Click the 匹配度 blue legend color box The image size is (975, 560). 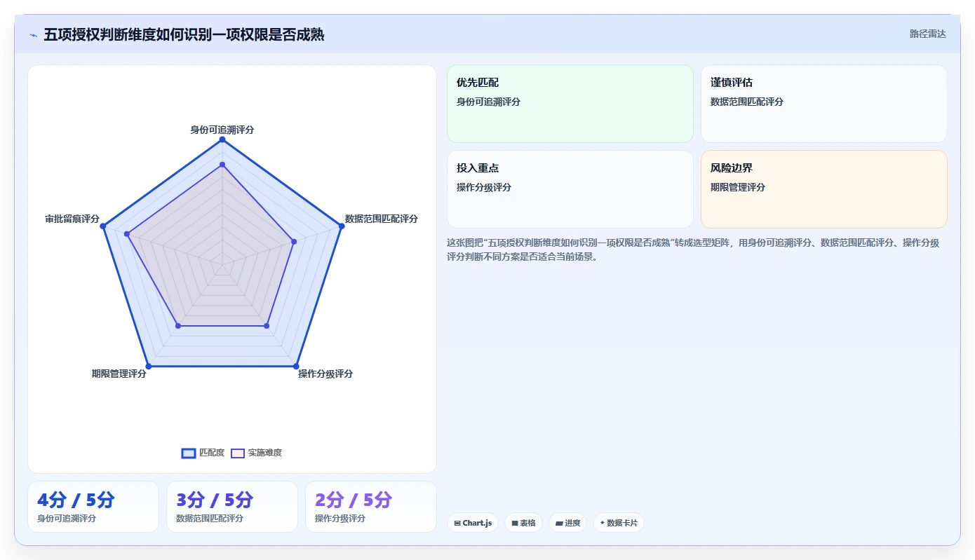189,453
